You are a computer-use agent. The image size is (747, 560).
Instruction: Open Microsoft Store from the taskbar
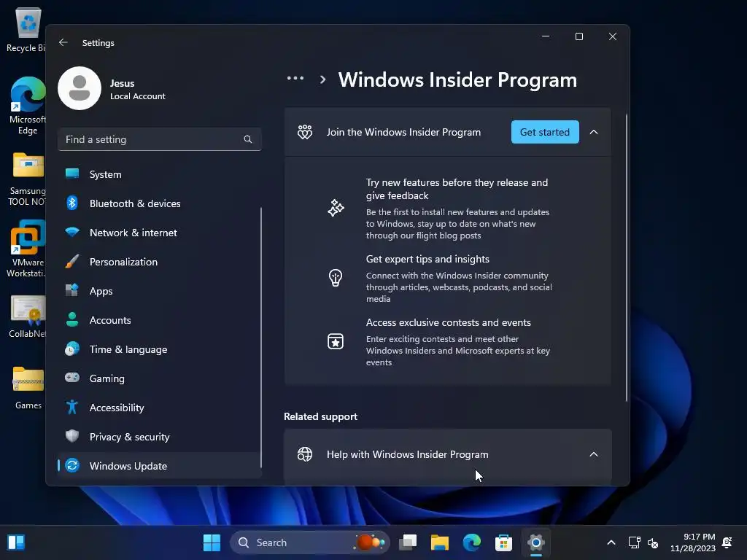(503, 542)
